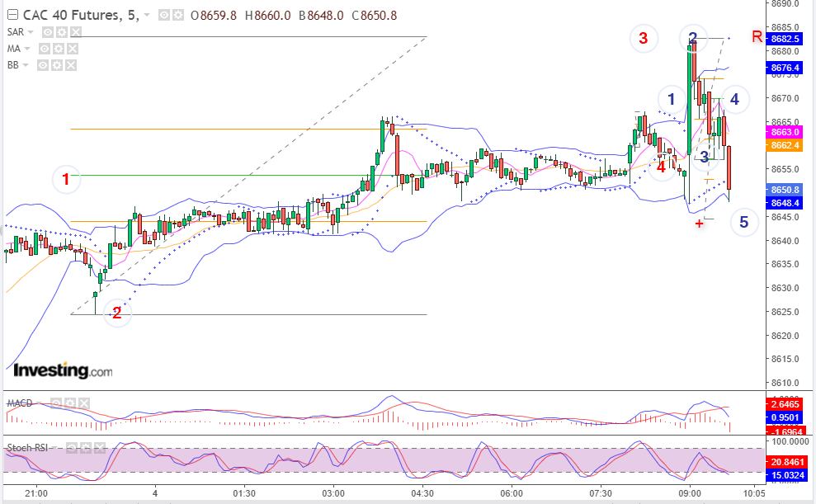The height and width of the screenshot is (504, 816).
Task: Expand the SAR indicator dropdown
Action: coord(31,32)
